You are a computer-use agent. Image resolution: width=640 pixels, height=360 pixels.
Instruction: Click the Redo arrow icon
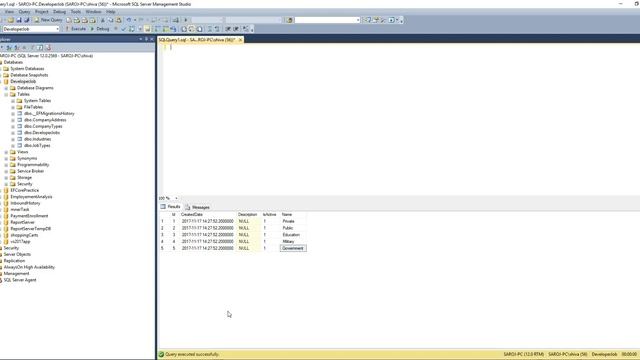click(141, 20)
